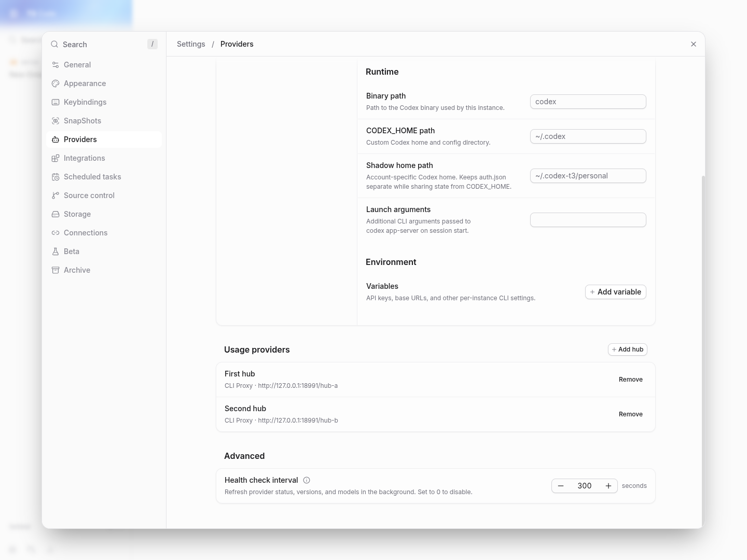Viewport: 747px width, 560px height.
Task: Select the Keybindings keyboard icon
Action: tap(56, 102)
